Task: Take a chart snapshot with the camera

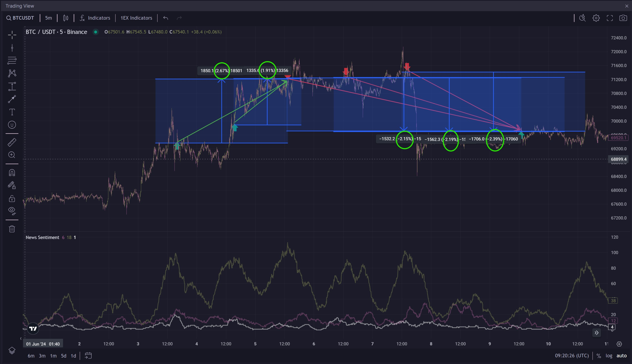Action: pyautogui.click(x=623, y=18)
